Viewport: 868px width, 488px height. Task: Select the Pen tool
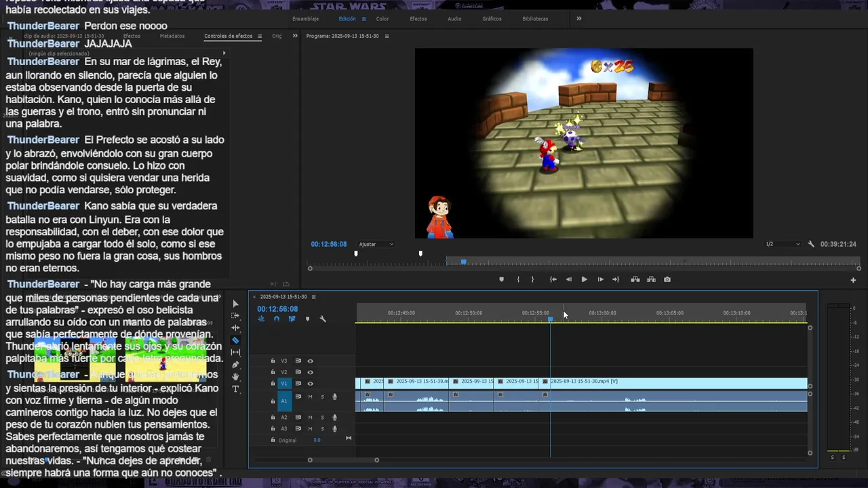[x=235, y=365]
